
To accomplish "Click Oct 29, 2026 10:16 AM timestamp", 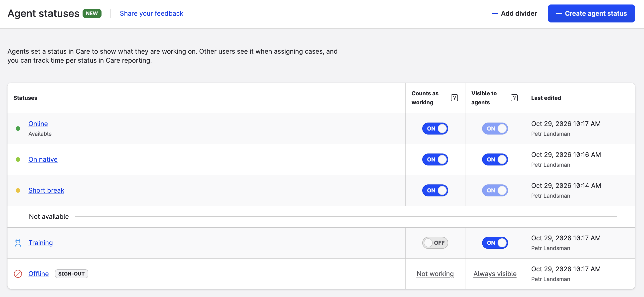I will tap(566, 155).
